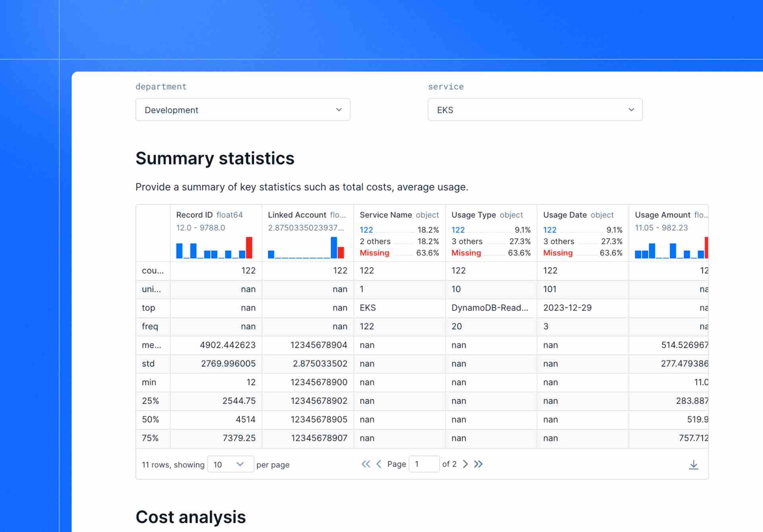
Task: Go to first page of table
Action: coord(366,464)
